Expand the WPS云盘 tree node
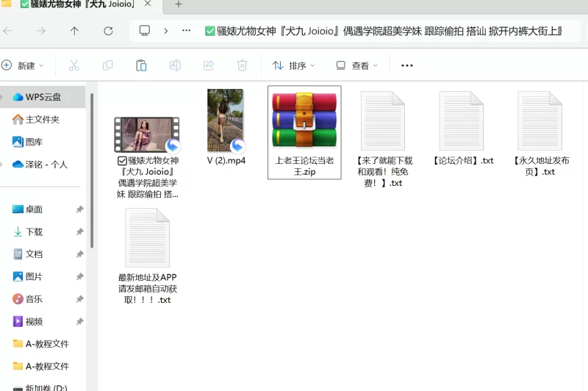The height and width of the screenshot is (391, 588). click(x=5, y=97)
